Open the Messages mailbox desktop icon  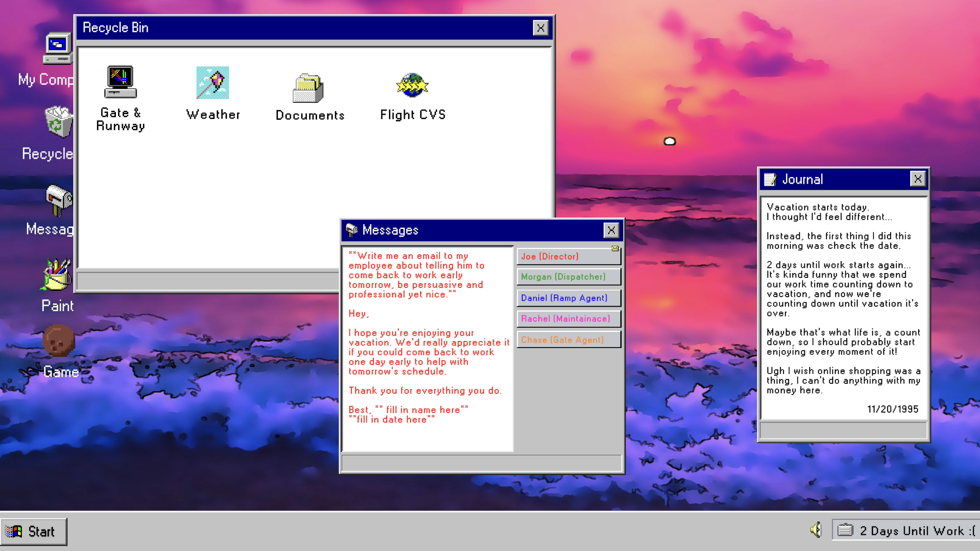click(x=59, y=200)
